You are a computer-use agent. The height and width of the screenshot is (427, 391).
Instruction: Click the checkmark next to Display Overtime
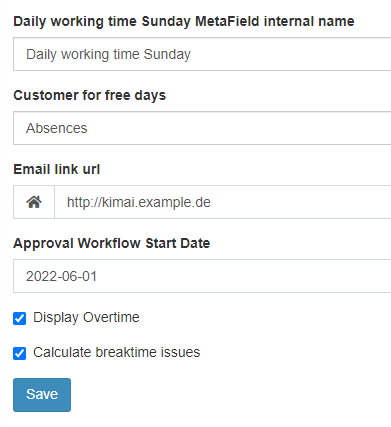[x=19, y=318]
